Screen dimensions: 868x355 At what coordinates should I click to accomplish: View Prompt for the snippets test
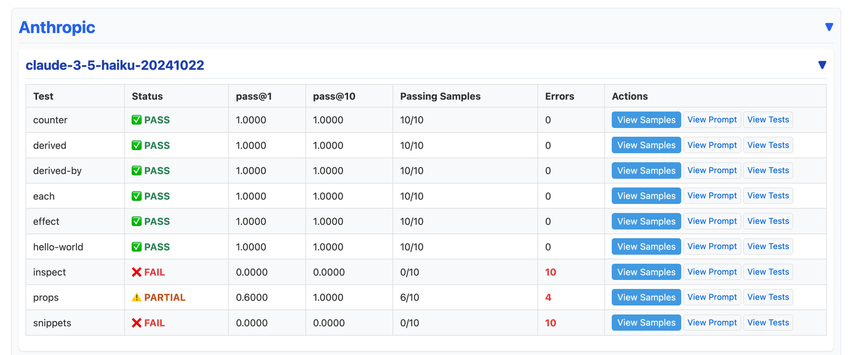(712, 323)
